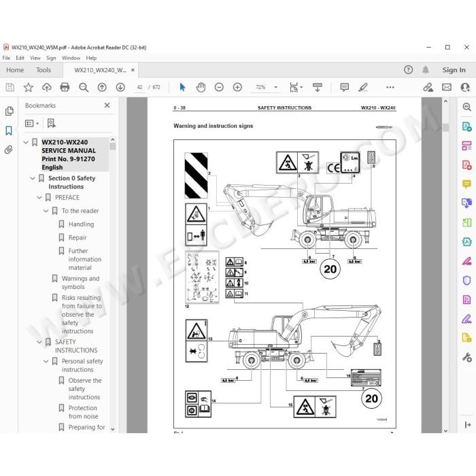Click the Zoom in plus button
Screen dimensions: 476x476
pos(237,88)
